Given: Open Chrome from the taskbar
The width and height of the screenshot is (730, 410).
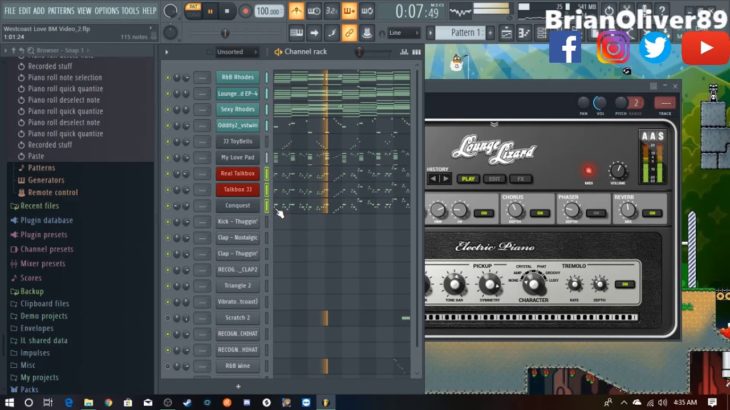Looking at the screenshot, I should point(108,403).
